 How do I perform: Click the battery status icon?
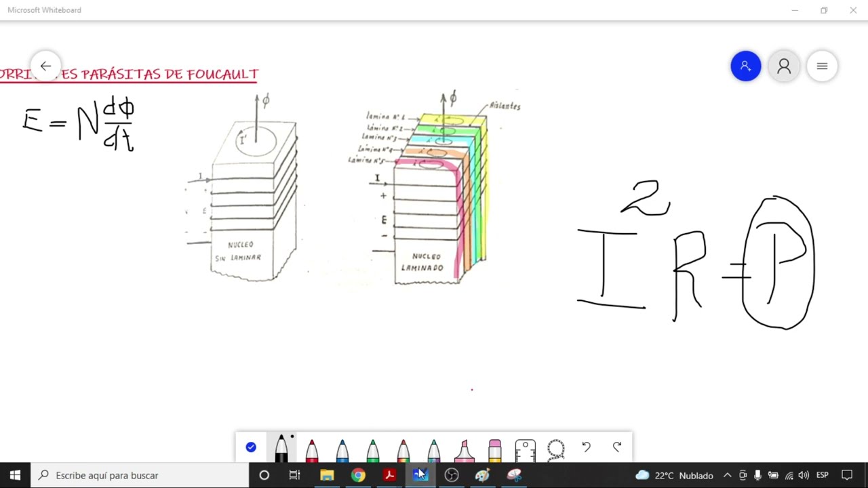[772, 475]
